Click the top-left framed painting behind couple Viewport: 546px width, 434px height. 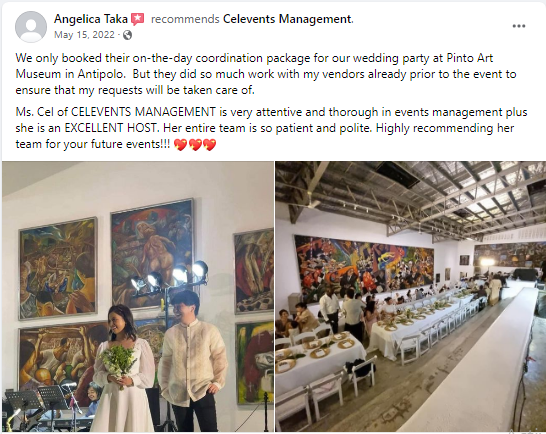tap(58, 268)
